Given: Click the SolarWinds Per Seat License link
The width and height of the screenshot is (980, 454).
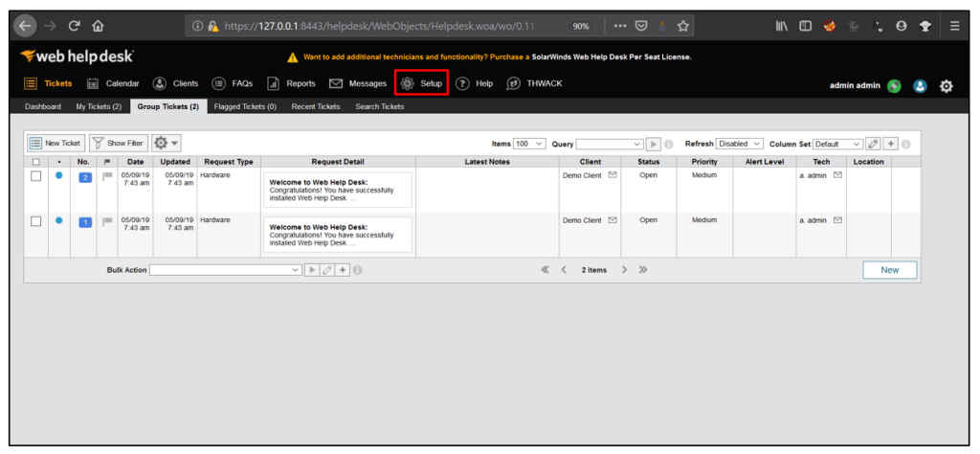Looking at the screenshot, I should pyautogui.click(x=612, y=57).
